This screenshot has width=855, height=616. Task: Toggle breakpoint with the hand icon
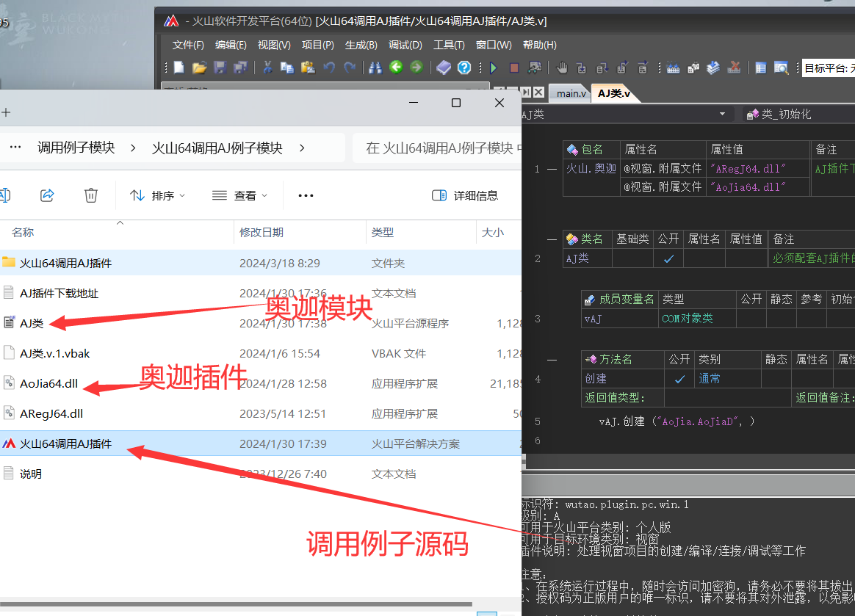click(x=562, y=67)
